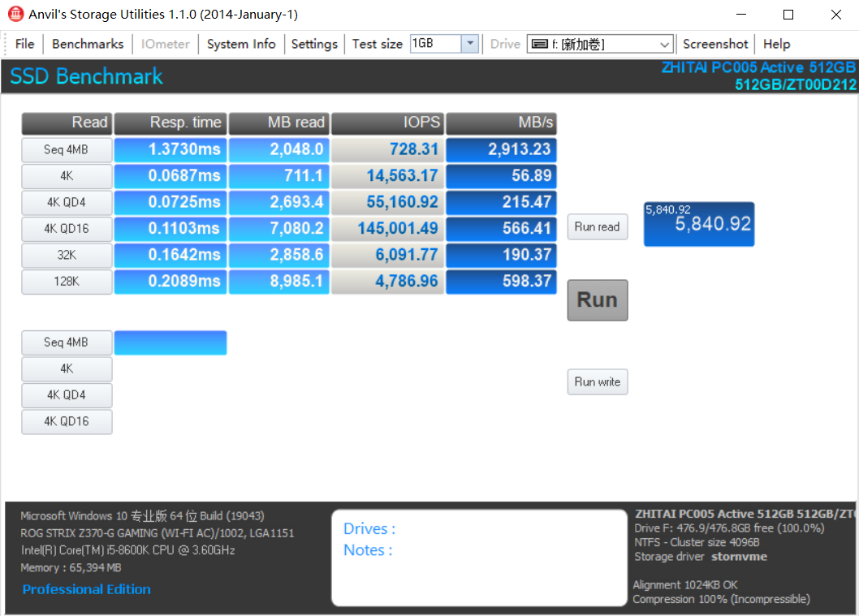Click inside the Drives and Notes field

coord(479,558)
